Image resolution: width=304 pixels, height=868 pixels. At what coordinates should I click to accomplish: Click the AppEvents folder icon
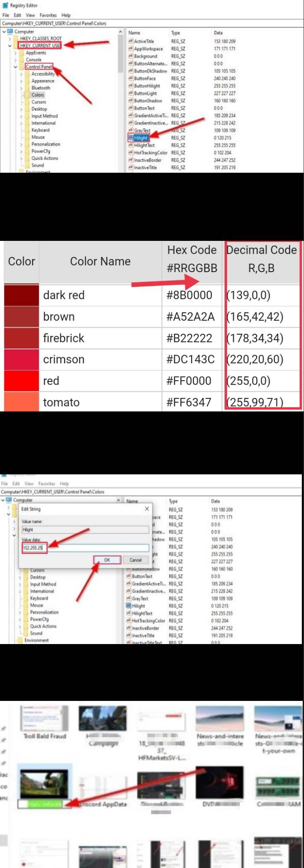point(22,53)
